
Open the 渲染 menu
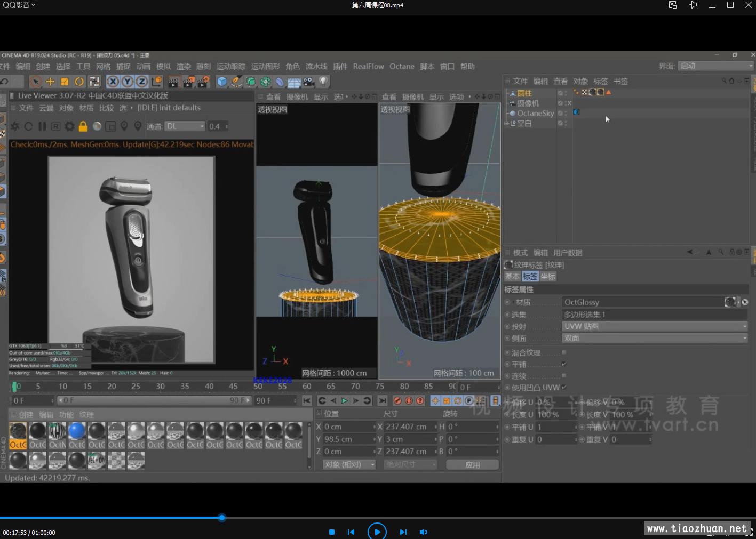[x=184, y=67]
